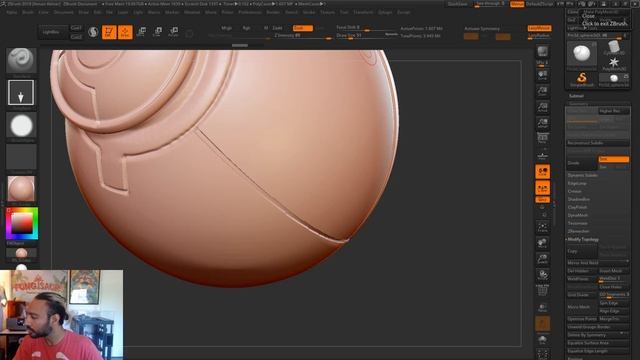Open the Render menu
640x360 pixels.
click(x=273, y=12)
